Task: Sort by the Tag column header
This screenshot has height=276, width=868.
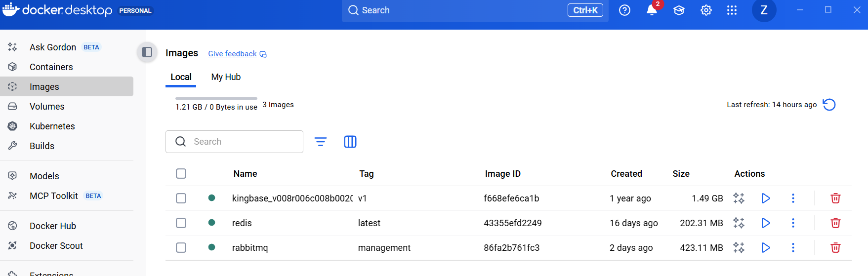Action: [366, 174]
